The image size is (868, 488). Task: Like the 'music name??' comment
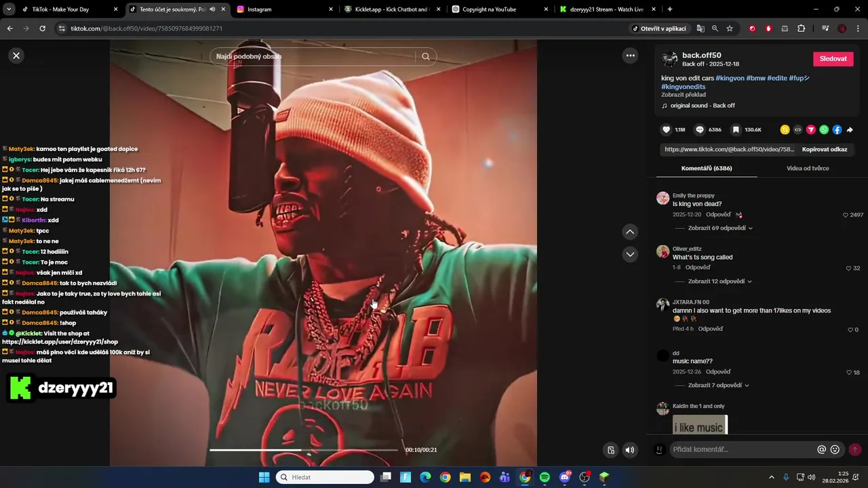pyautogui.click(x=848, y=373)
